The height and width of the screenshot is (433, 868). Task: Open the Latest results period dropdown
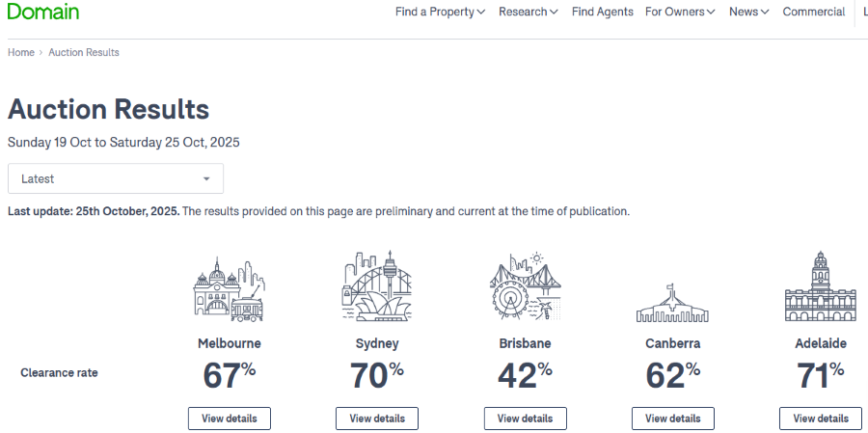(116, 178)
